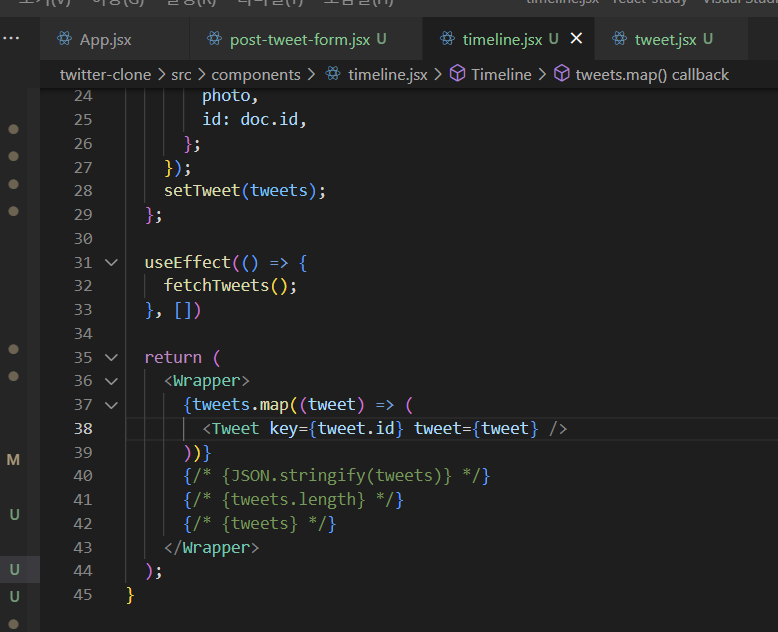The width and height of the screenshot is (778, 632).
Task: Click the Timeline symbol cube icon
Action: point(457,74)
